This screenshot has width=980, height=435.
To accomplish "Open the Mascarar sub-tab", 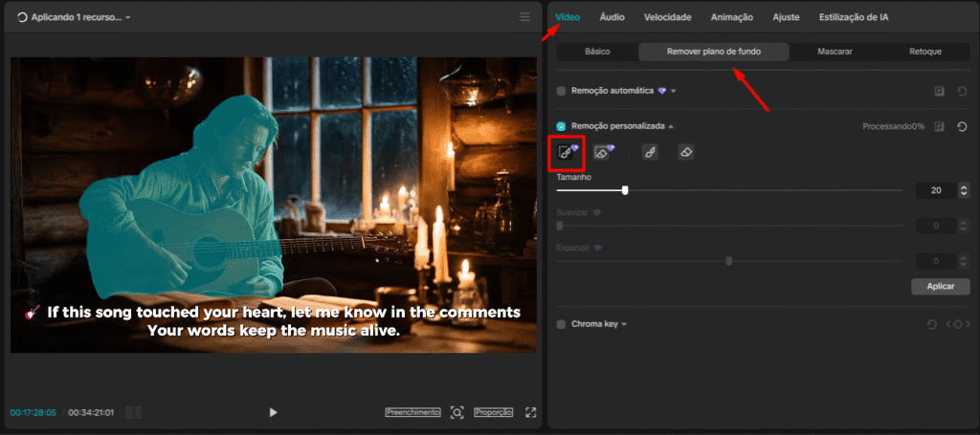I will [835, 52].
